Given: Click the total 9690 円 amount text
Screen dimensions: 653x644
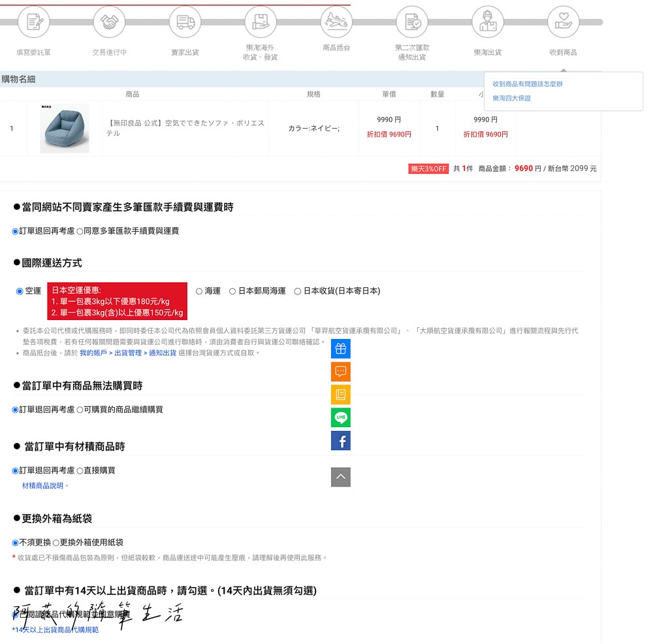Looking at the screenshot, I should [x=528, y=169].
